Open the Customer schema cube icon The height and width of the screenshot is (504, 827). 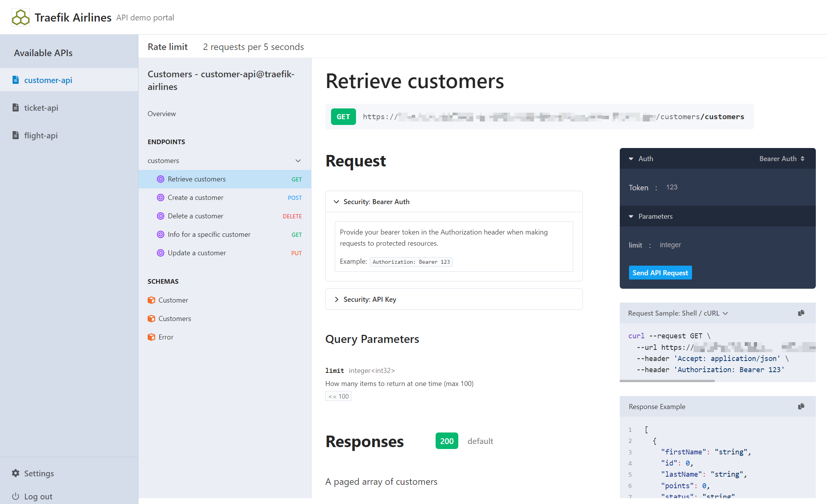[151, 300]
